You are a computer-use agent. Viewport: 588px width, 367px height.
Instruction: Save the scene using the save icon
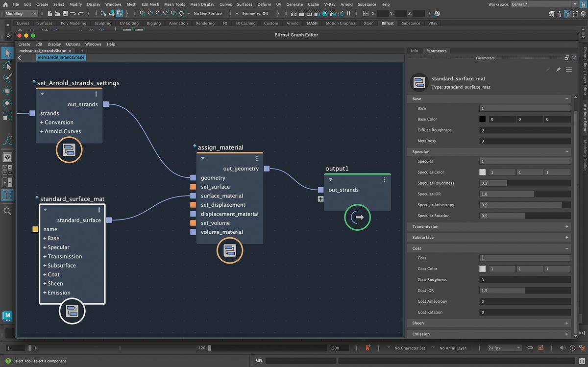tap(66, 14)
